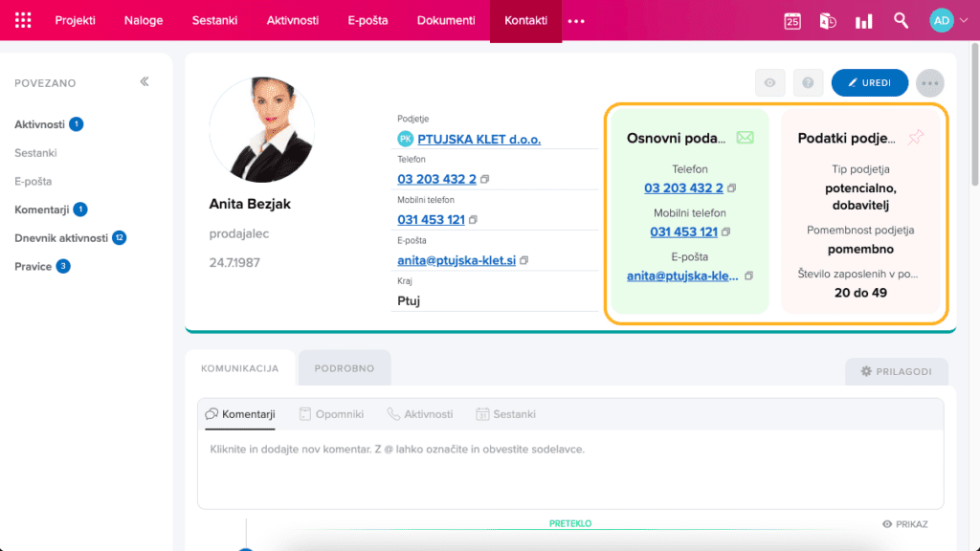Click pin icon on Podatki podjetja card
The width and height of the screenshot is (980, 551).
(916, 138)
